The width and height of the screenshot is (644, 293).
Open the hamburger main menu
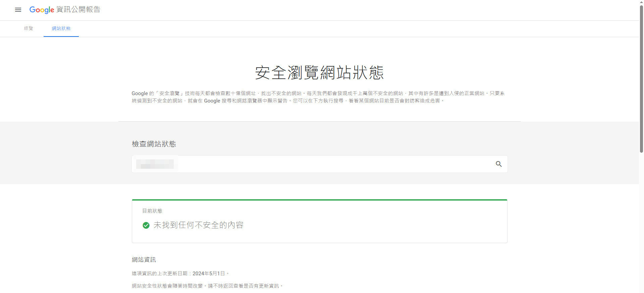18,10
